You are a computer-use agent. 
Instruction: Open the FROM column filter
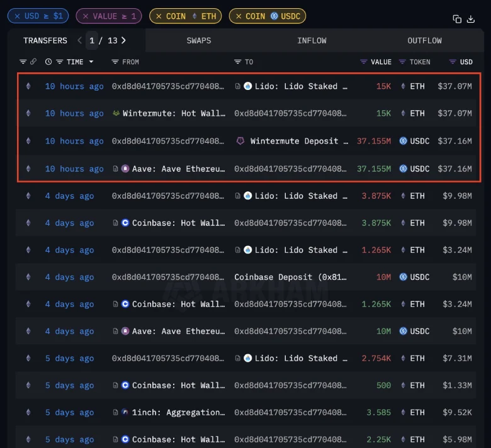click(115, 62)
